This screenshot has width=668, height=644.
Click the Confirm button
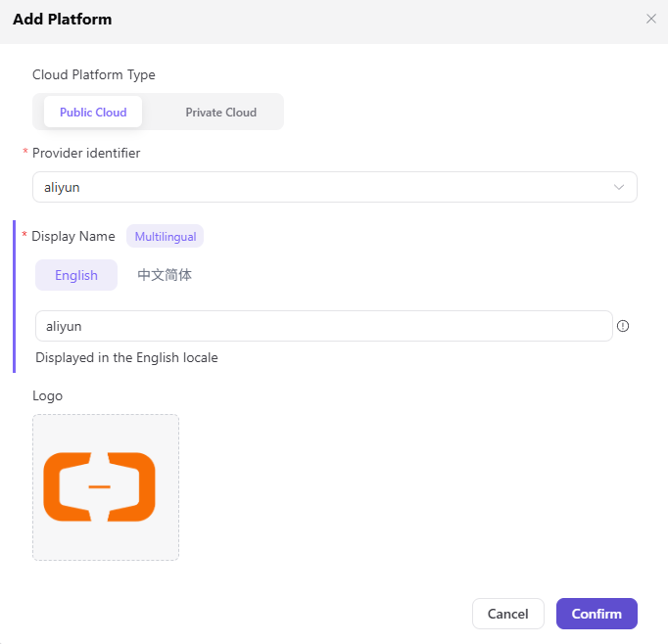[x=596, y=614]
